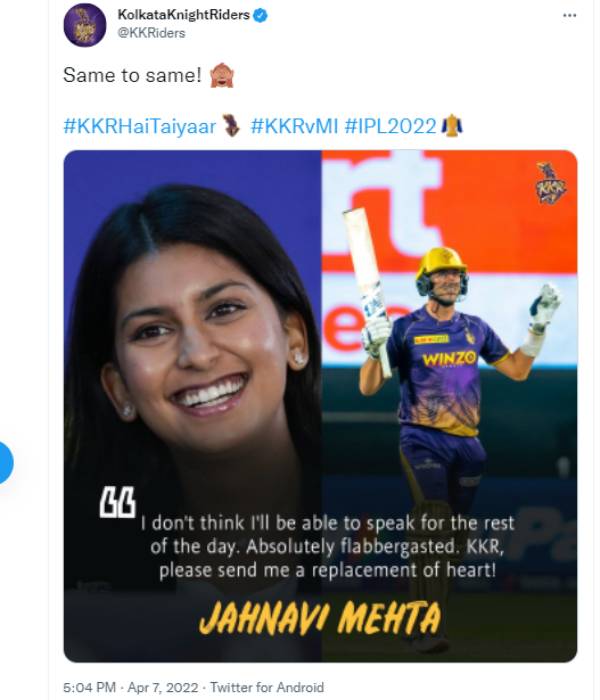The image size is (600, 700).
Task: Click the IPL trophy emoji after #IPL2022
Action: tap(452, 126)
